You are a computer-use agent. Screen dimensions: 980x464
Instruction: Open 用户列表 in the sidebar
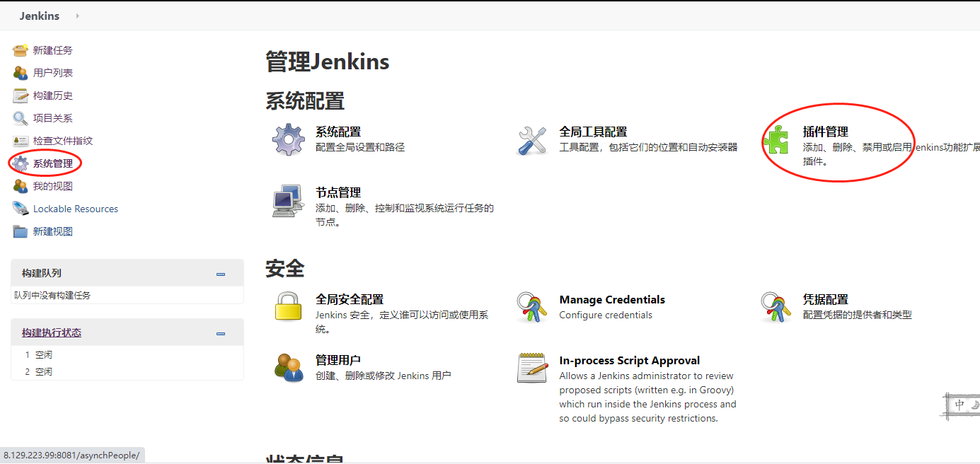click(52, 73)
